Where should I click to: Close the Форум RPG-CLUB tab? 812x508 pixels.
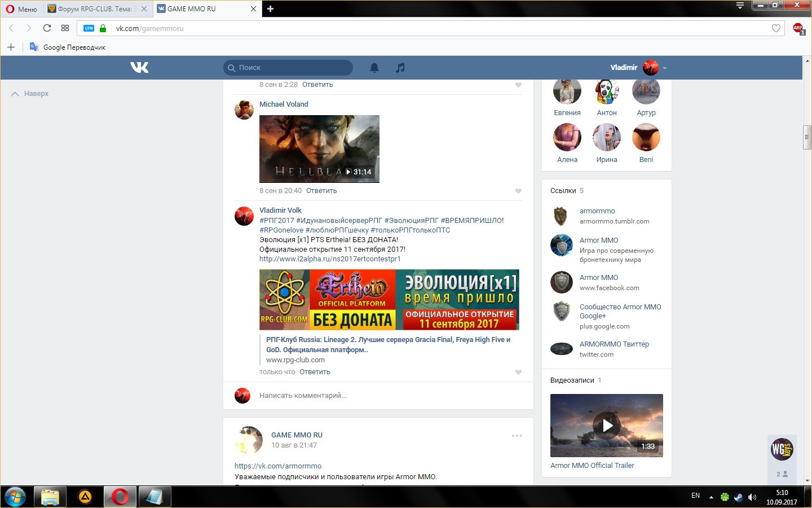(144, 8)
